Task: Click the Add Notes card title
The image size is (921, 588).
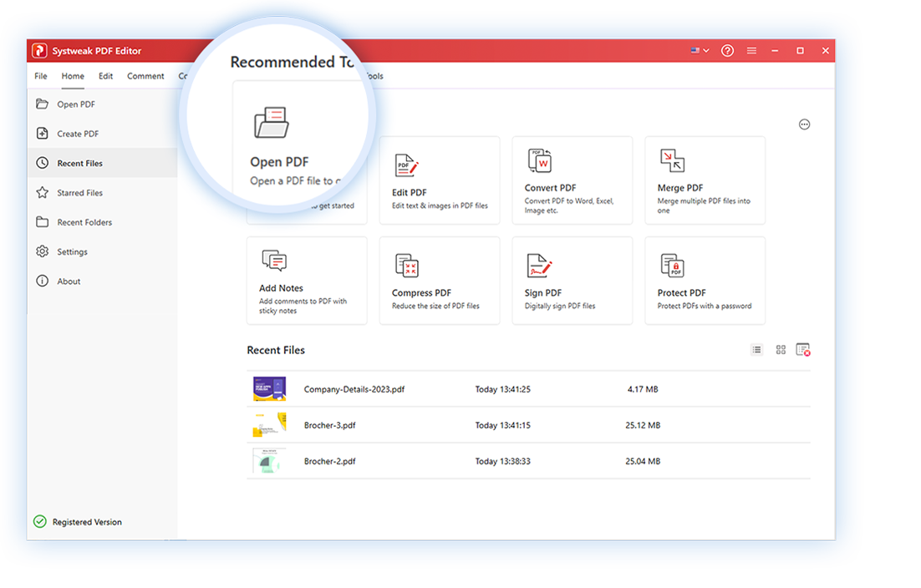Action: [x=282, y=288]
